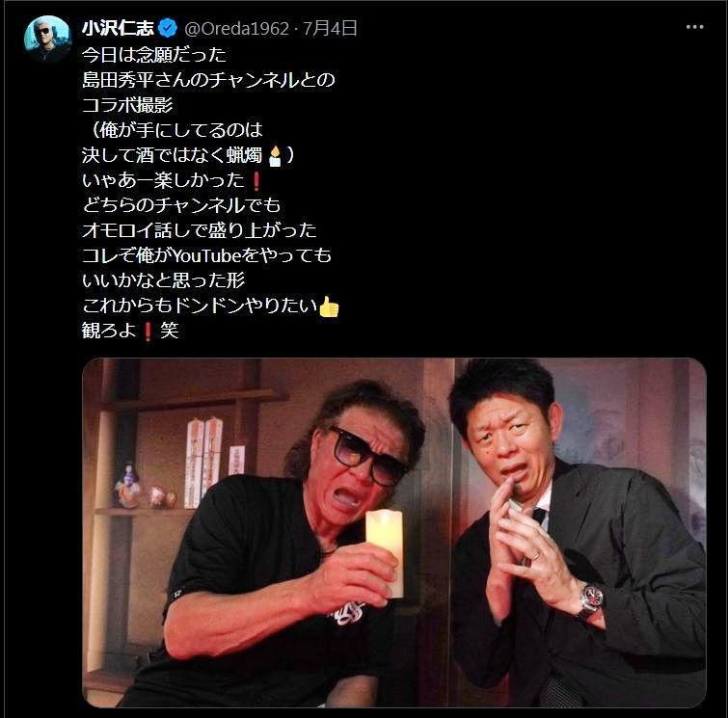
Task: Open 小沢仁志's profile avatar
Action: coord(47,39)
